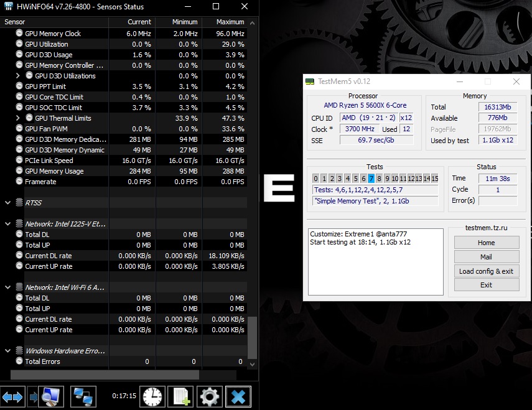Click test number 0 box in TestMem5
This screenshot has width=532, height=410.
coord(316,179)
